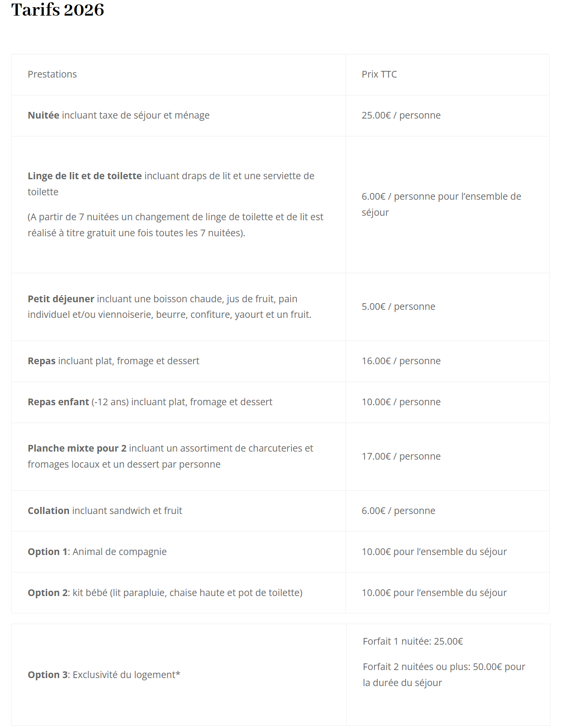Click the "Forfait 1 nuitée: 25.00€" text

coord(413,642)
